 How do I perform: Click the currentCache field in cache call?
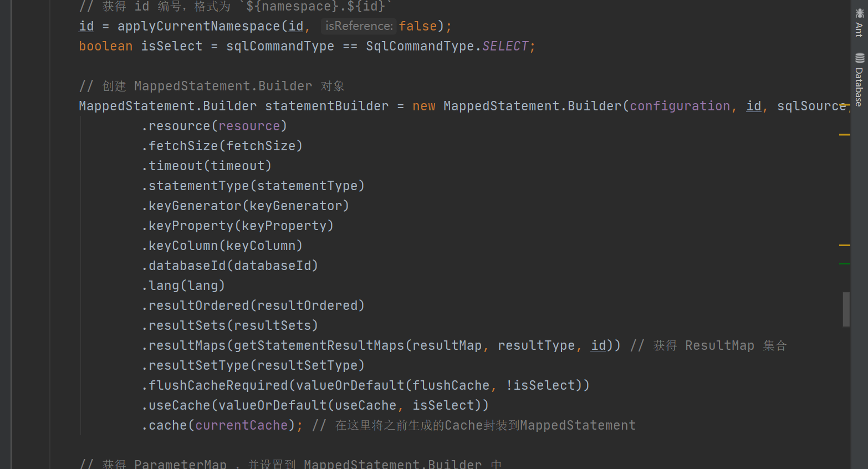(x=242, y=425)
